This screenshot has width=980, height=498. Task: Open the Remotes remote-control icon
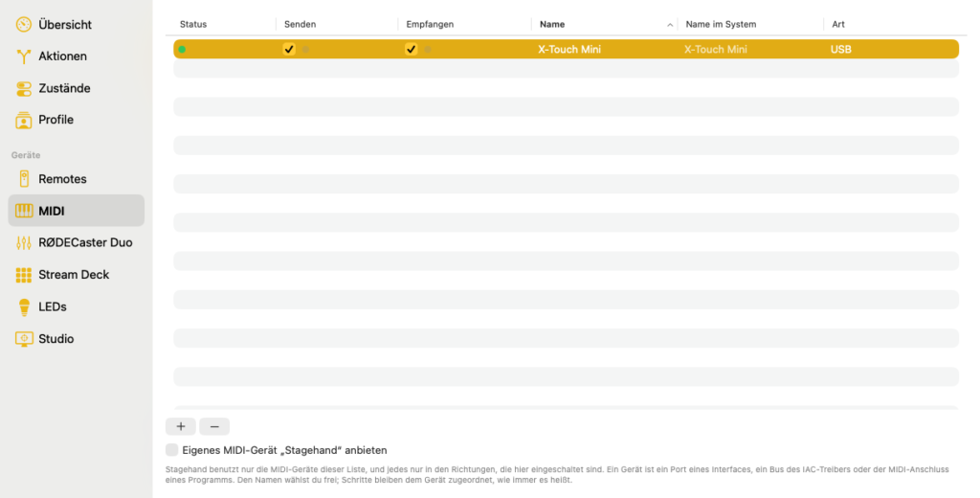tap(24, 179)
